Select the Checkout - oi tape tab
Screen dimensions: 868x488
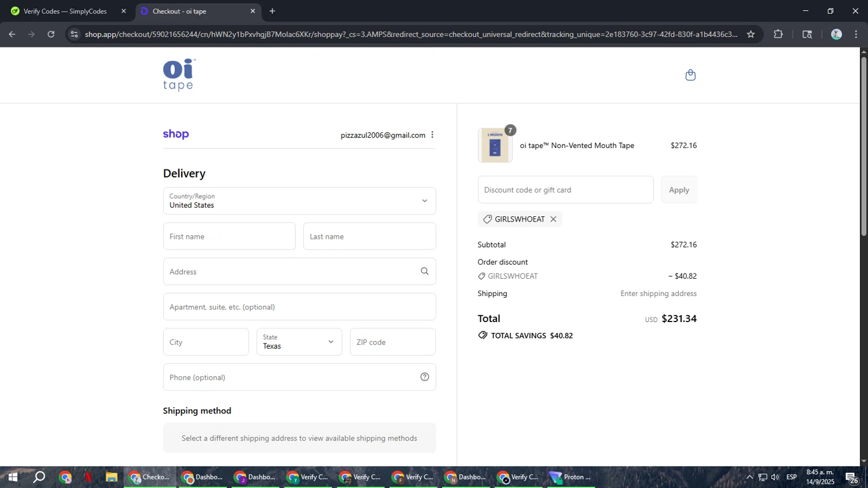click(197, 11)
